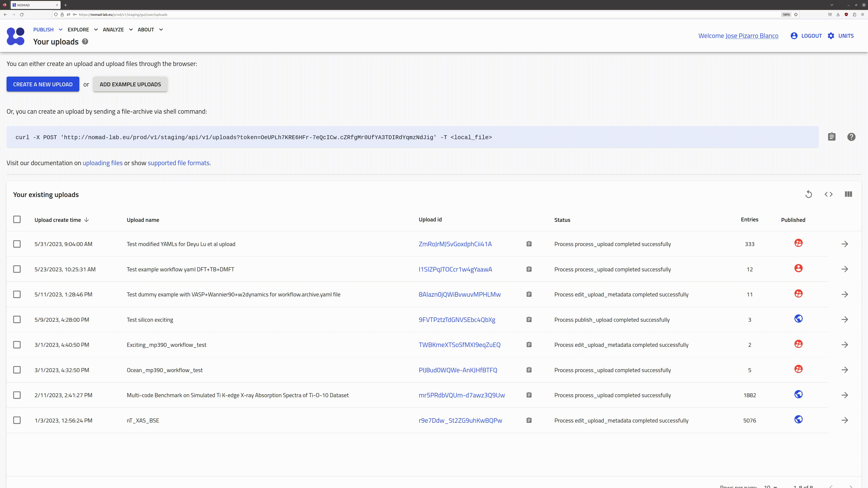Image resolution: width=868 pixels, height=488 pixels.
Task: Toggle the select-all checkbox in table header
Action: pos(17,219)
